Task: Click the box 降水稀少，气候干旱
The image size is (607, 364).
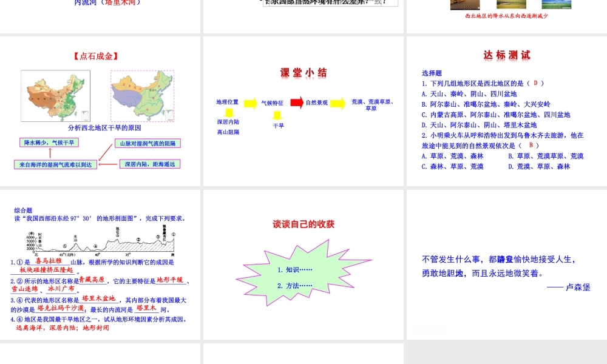Action: (49, 143)
